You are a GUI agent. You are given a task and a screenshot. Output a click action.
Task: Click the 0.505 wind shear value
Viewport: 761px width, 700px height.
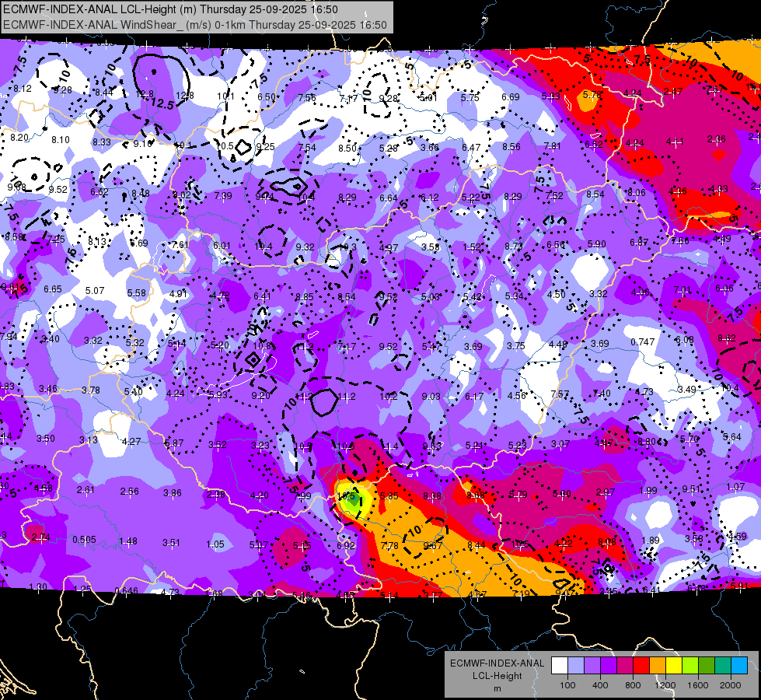pos(84,540)
